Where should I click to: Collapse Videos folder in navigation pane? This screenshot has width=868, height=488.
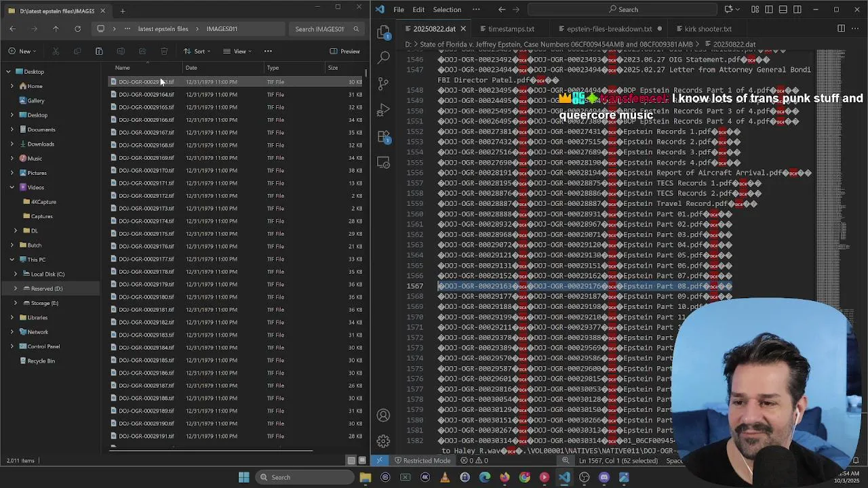[12, 187]
